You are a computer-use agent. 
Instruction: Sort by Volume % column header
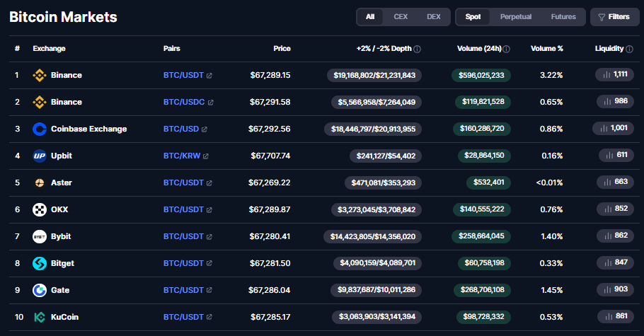546,49
